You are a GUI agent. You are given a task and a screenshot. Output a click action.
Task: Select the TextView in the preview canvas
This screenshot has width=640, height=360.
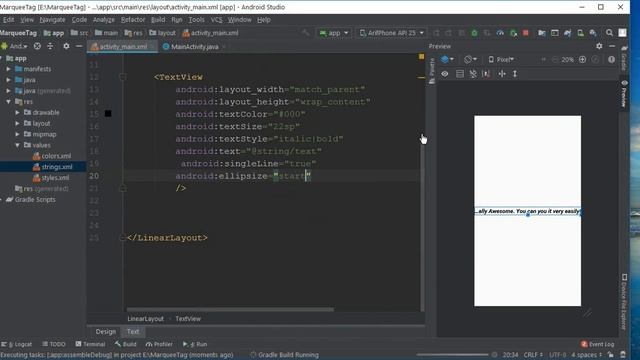coord(527,211)
